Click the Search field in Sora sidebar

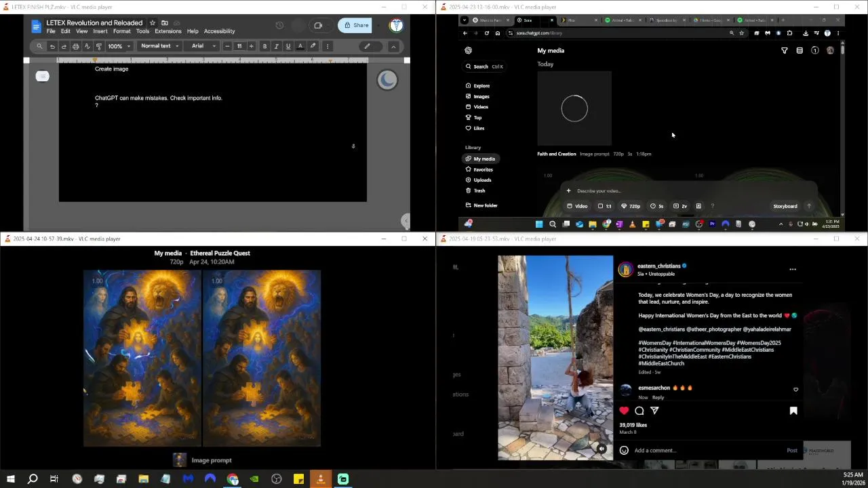click(x=484, y=66)
